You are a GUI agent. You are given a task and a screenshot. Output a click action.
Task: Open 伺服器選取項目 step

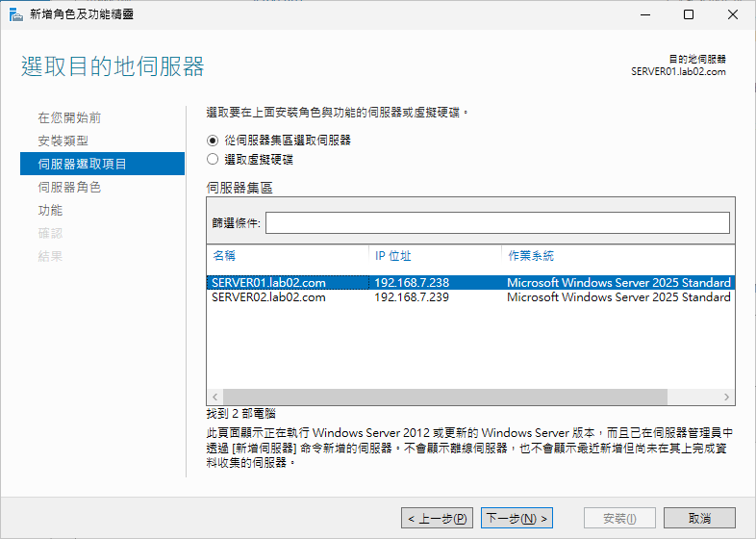coord(102,164)
